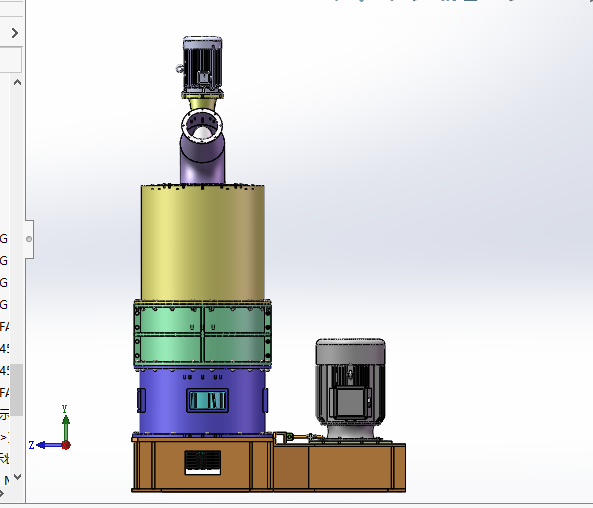Select the brown motor support base on right
The width and height of the screenshot is (593, 508).
coord(339,467)
